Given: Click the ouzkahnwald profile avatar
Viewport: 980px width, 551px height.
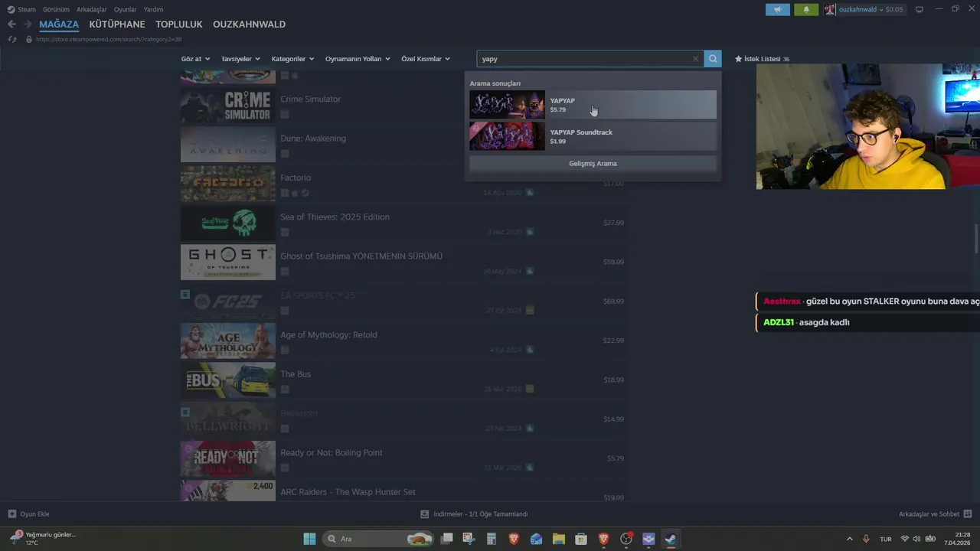Looking at the screenshot, I should (x=830, y=9).
